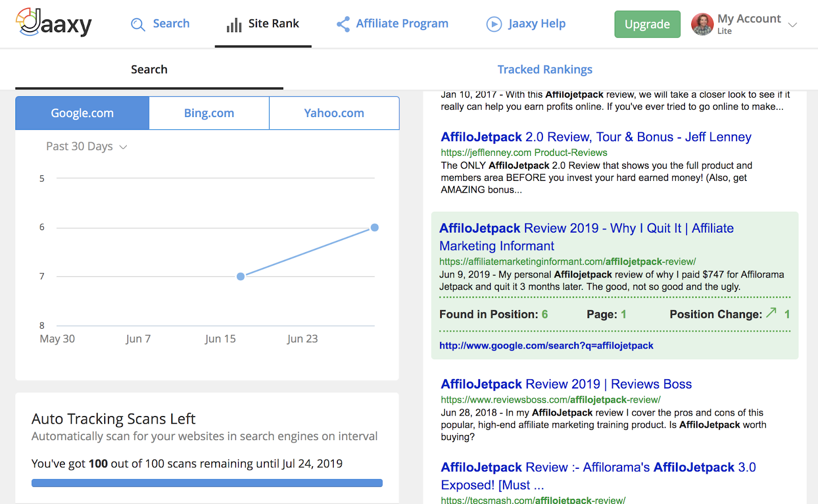Select the Google.com engine tab
818x504 pixels.
(82, 113)
